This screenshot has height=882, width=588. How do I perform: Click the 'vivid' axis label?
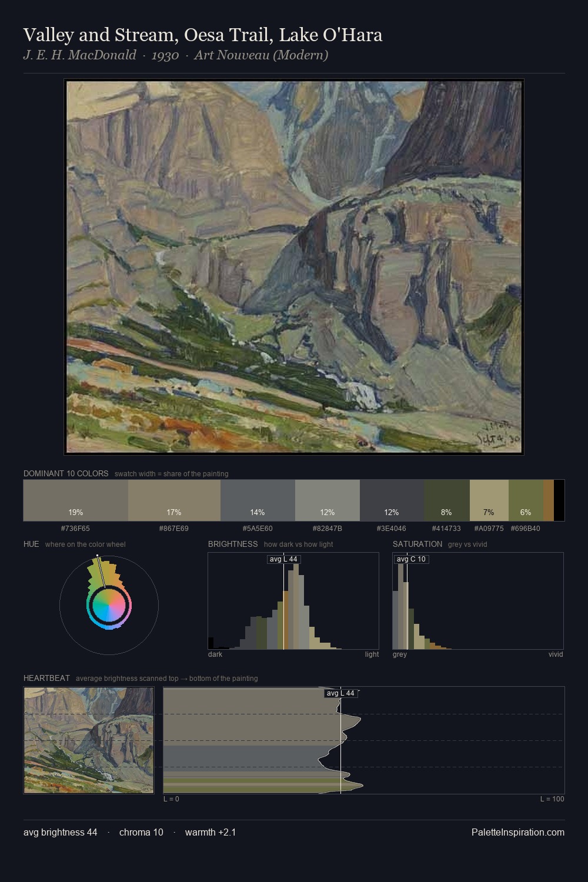pyautogui.click(x=556, y=654)
